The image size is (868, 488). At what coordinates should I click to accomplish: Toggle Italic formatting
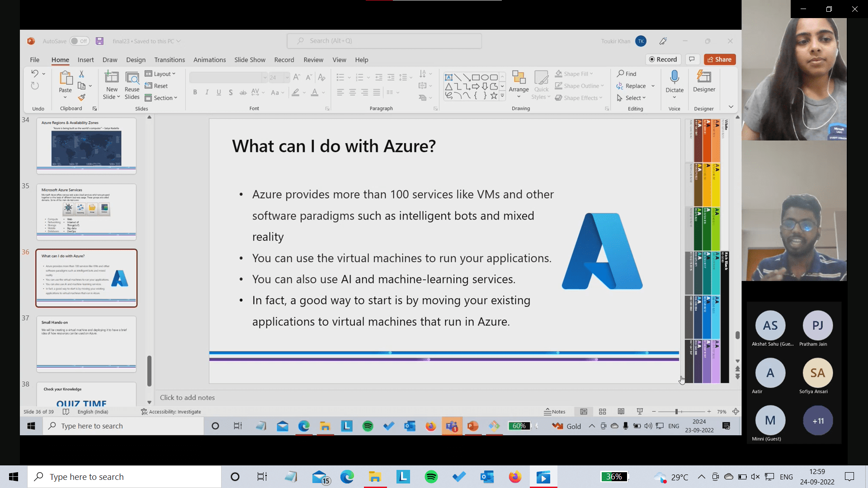207,92
